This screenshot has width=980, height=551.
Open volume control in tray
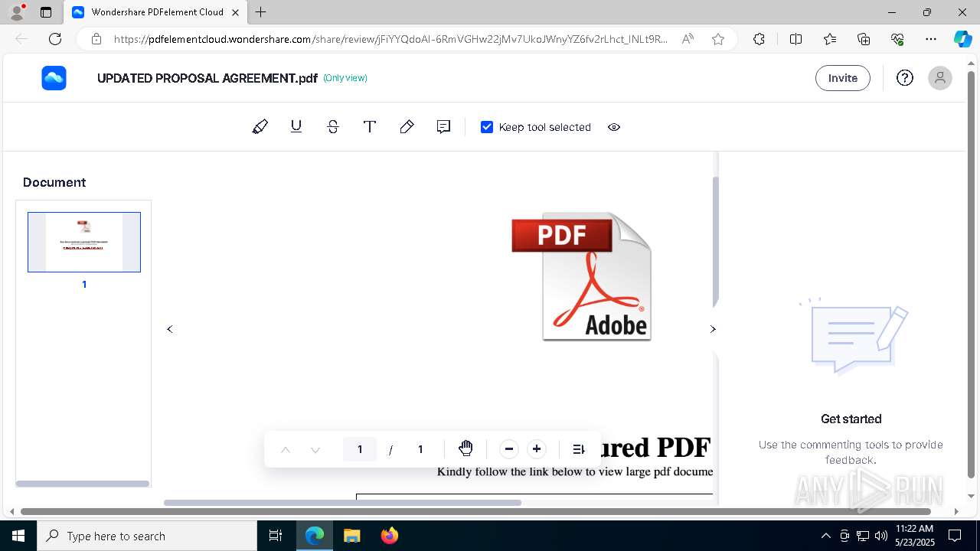tap(881, 536)
